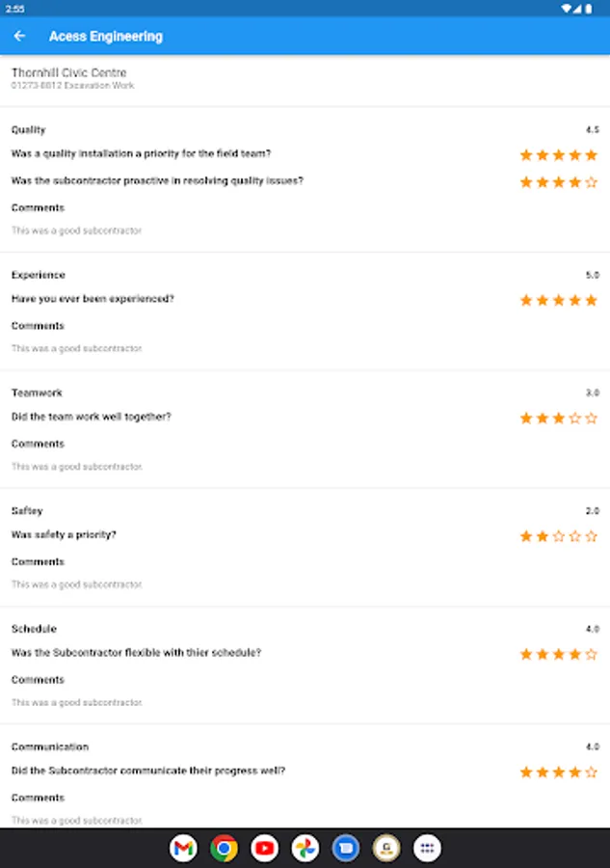610x868 pixels.
Task: Open Gmail from the dock
Action: tap(184, 849)
